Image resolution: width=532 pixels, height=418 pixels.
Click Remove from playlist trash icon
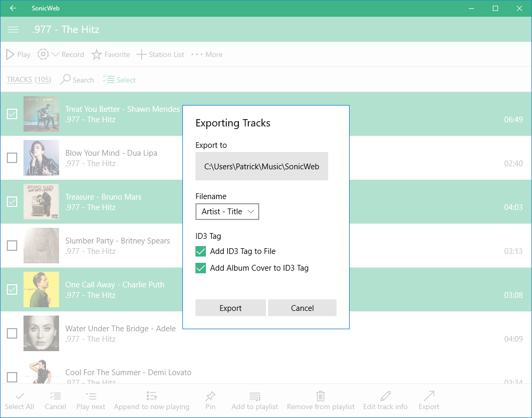320,397
